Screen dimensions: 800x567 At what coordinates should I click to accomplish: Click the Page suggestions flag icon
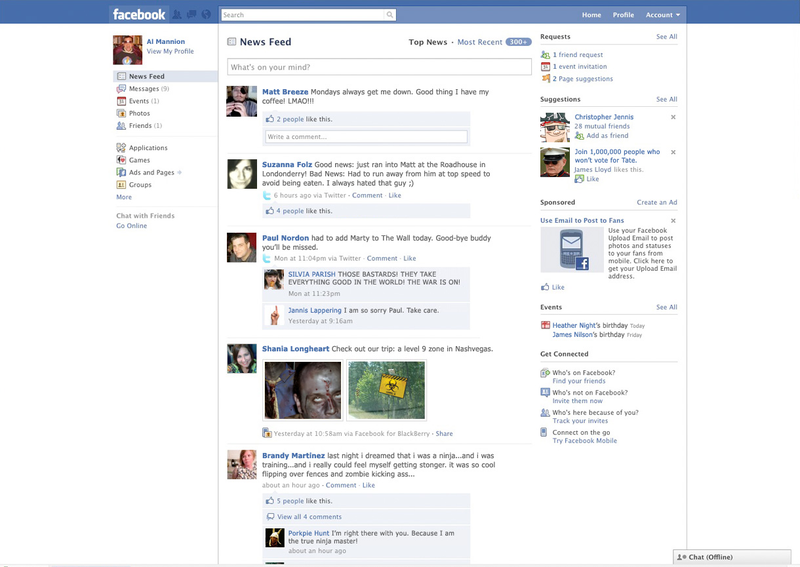545,79
